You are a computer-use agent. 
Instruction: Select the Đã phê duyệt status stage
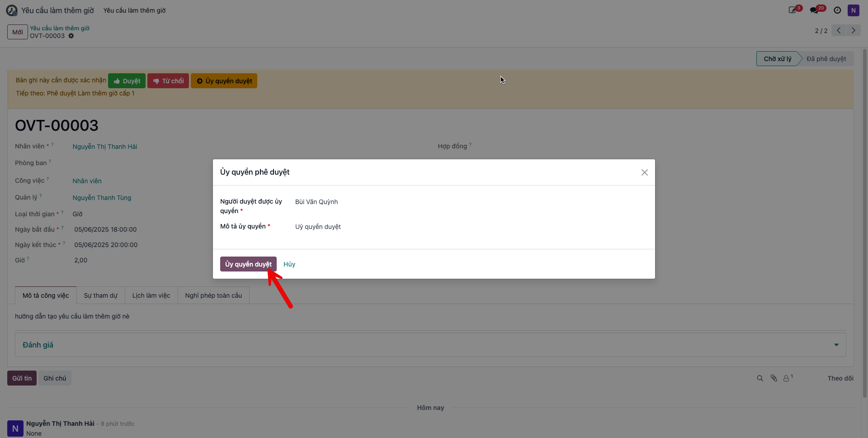pos(826,59)
